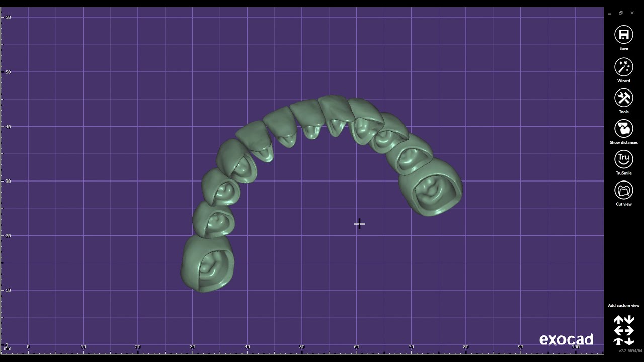
Task: Toggle the Show distances icon
Action: tap(623, 129)
